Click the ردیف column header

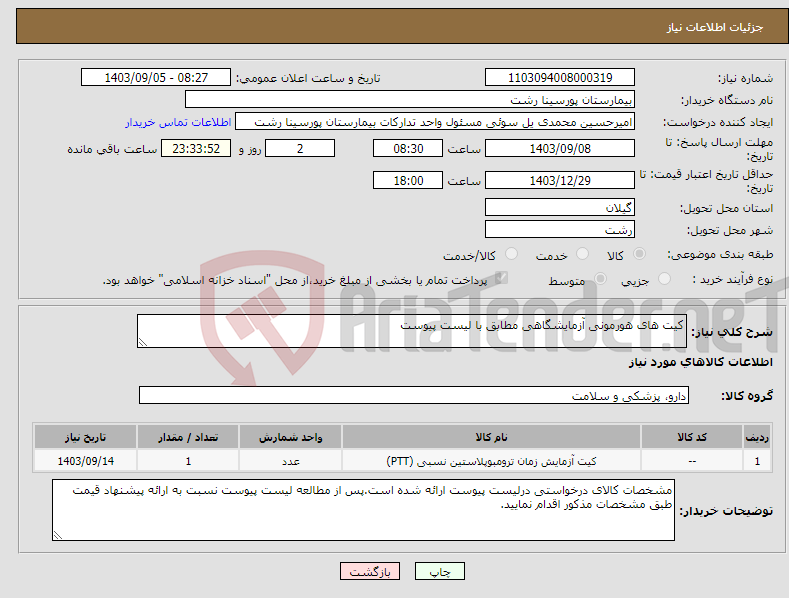tap(757, 437)
